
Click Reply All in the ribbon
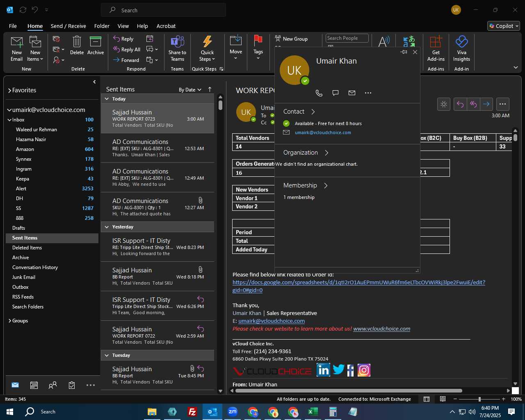coord(127,49)
